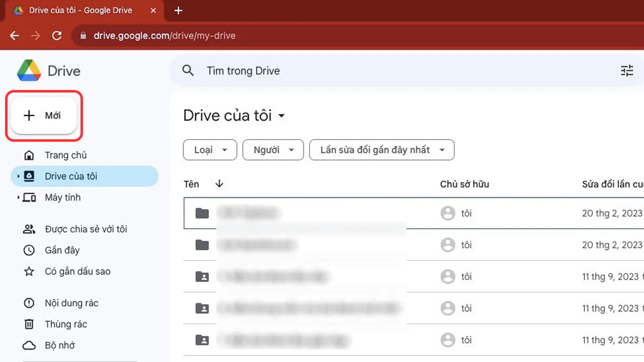Open the Trang chủ home icon in sidebar
Screen dimensions: 644x362
point(29,155)
